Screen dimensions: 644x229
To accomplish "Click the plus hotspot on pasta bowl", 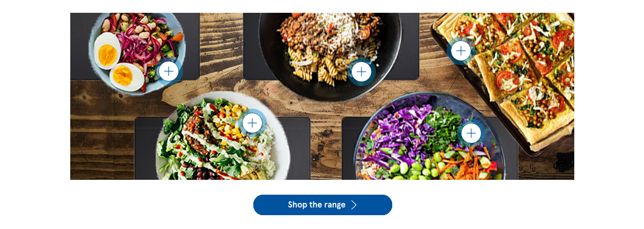I will tap(361, 72).
